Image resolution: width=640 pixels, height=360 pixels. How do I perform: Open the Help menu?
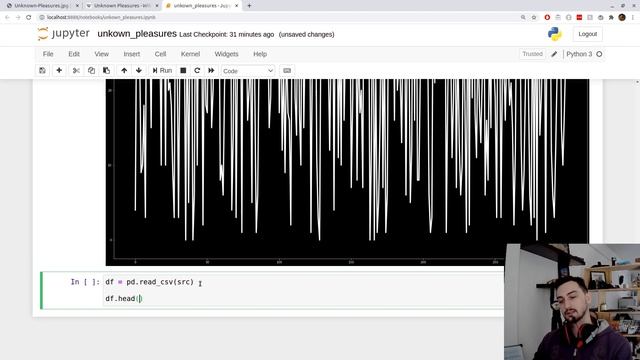(x=260, y=54)
